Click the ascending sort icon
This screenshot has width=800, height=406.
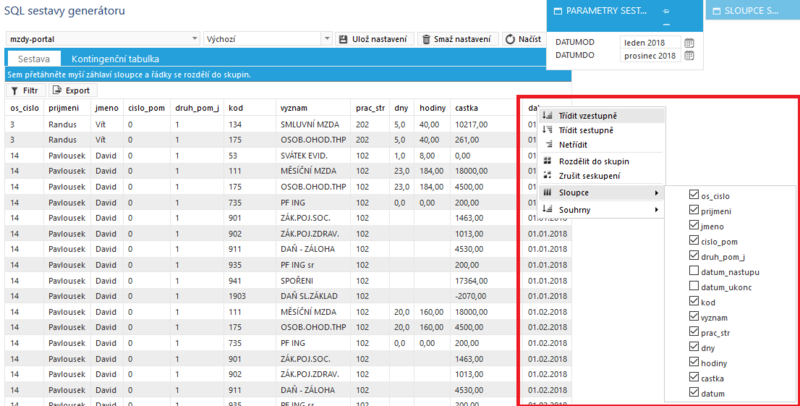pyautogui.click(x=547, y=115)
